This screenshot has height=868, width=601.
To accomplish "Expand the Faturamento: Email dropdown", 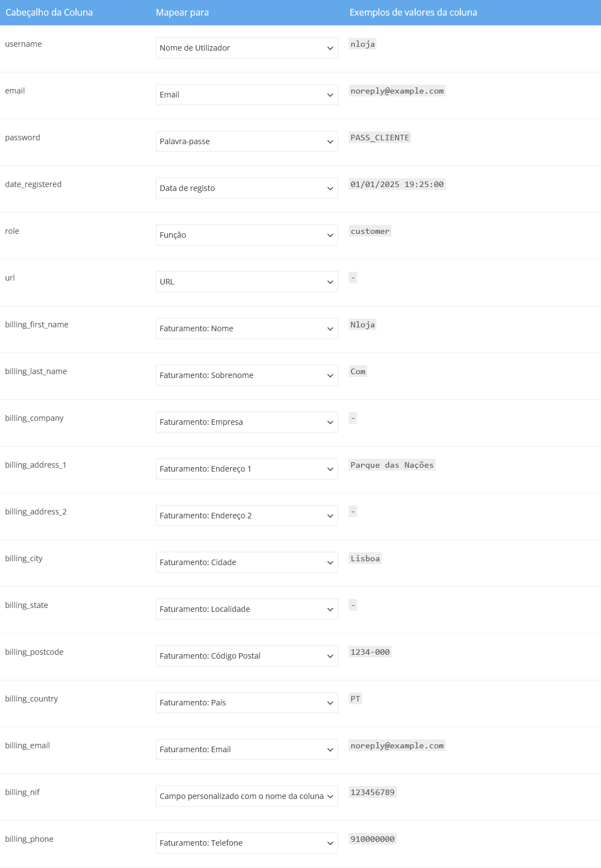I will coord(247,749).
